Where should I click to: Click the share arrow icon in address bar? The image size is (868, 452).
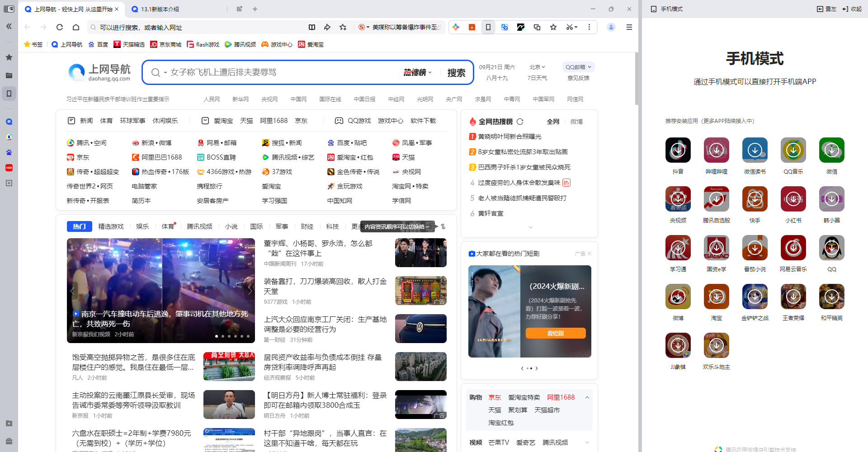tap(327, 27)
